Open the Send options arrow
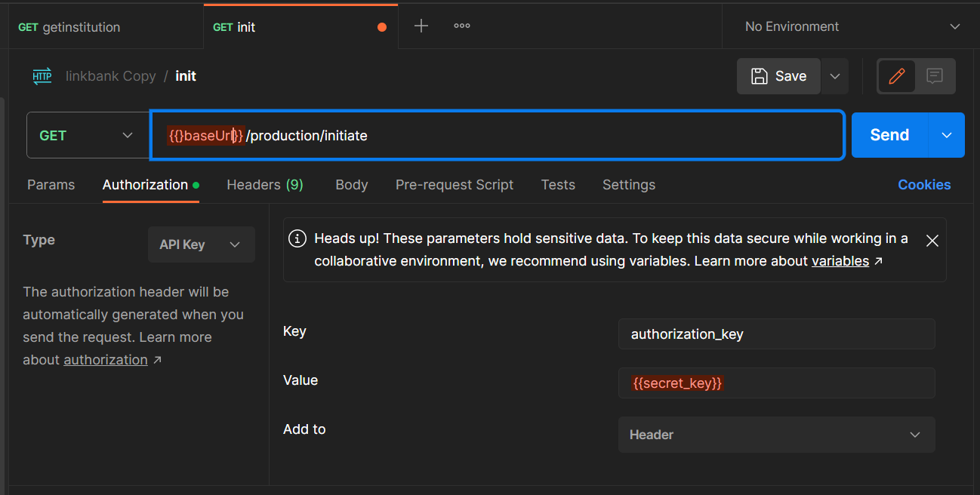This screenshot has height=495, width=980. [947, 135]
